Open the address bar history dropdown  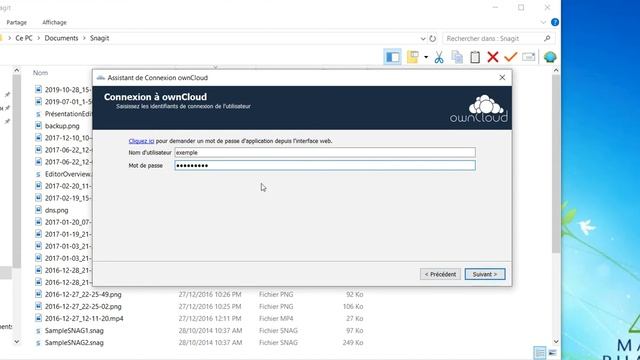423,38
